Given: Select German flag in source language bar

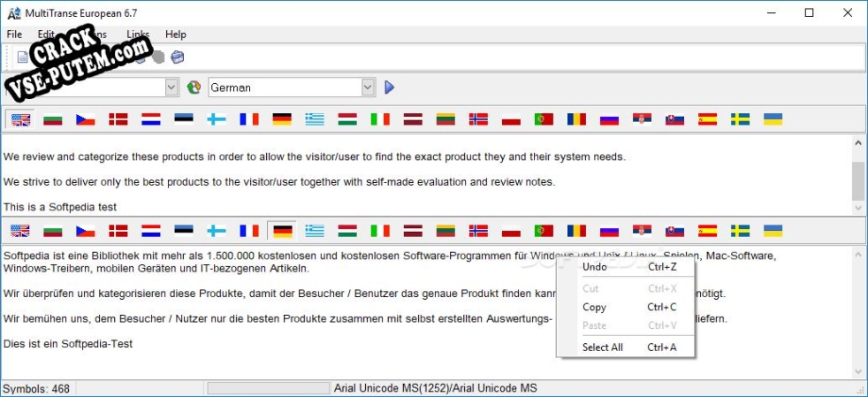Looking at the screenshot, I should tap(282, 119).
